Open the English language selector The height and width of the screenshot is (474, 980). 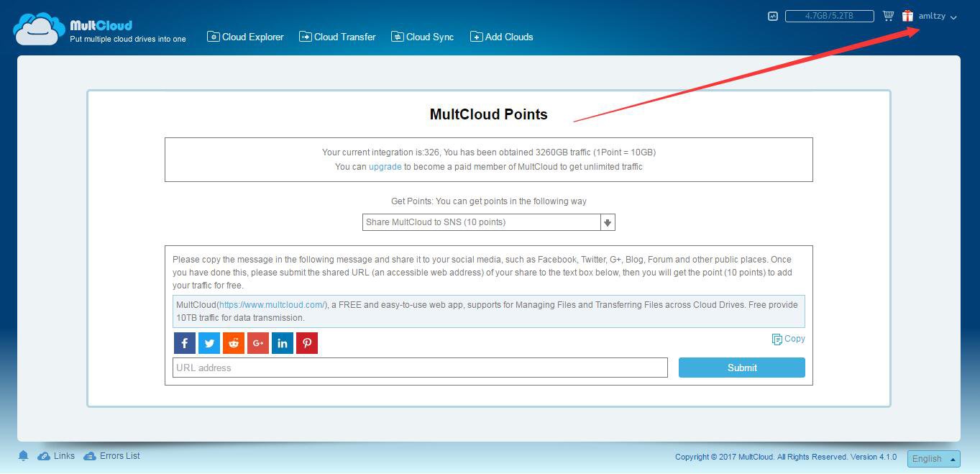pyautogui.click(x=933, y=459)
